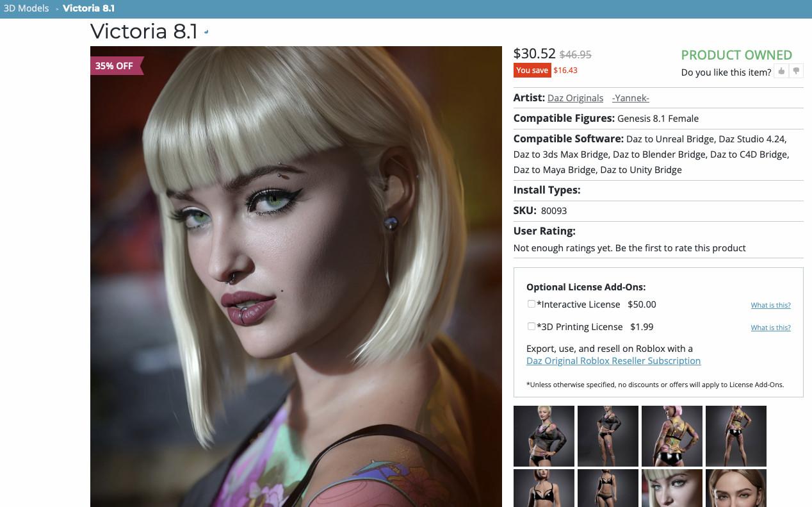The image size is (812, 507).
Task: Click the PRODUCT OWNED label
Action: (x=736, y=55)
